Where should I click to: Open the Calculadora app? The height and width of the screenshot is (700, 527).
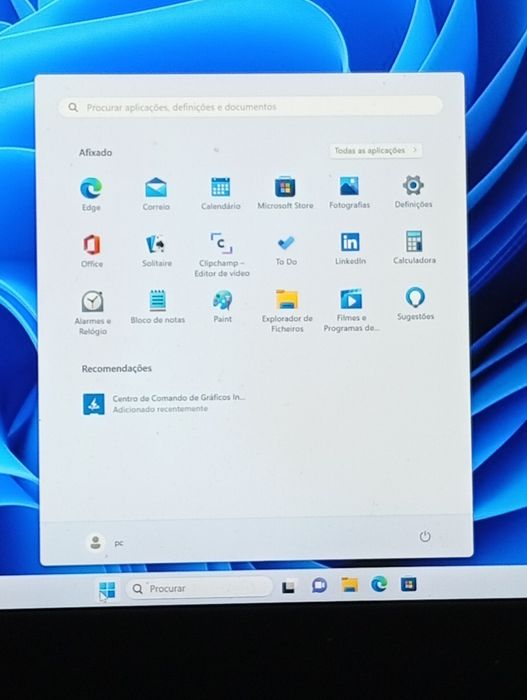(414, 248)
